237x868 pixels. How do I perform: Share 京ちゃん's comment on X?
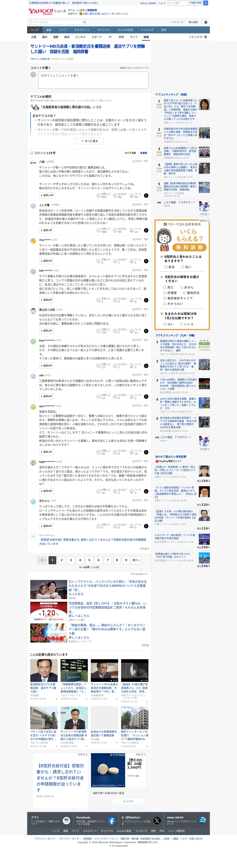click(x=146, y=526)
